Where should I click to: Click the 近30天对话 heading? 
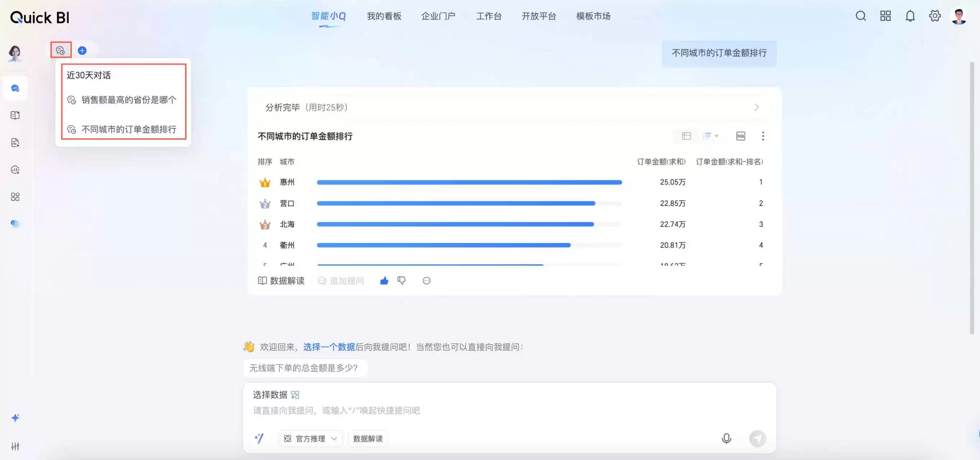[x=89, y=75]
